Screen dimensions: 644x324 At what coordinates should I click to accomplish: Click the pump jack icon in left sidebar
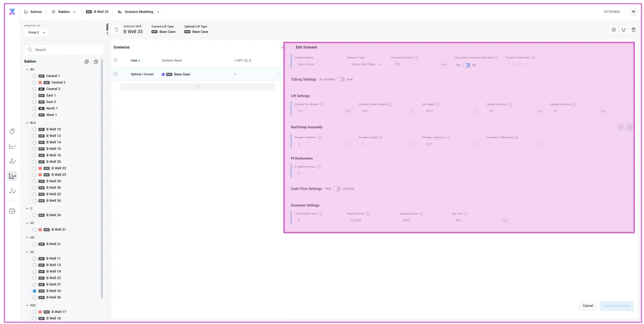tap(12, 161)
